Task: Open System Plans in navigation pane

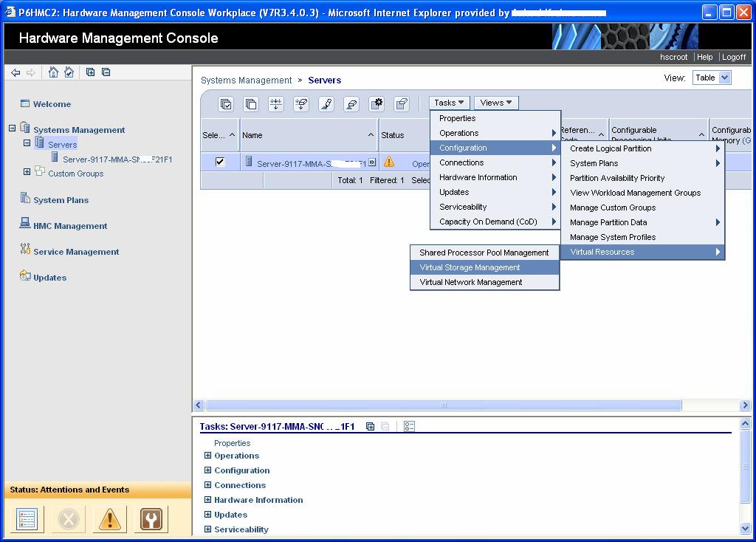Action: [61, 200]
